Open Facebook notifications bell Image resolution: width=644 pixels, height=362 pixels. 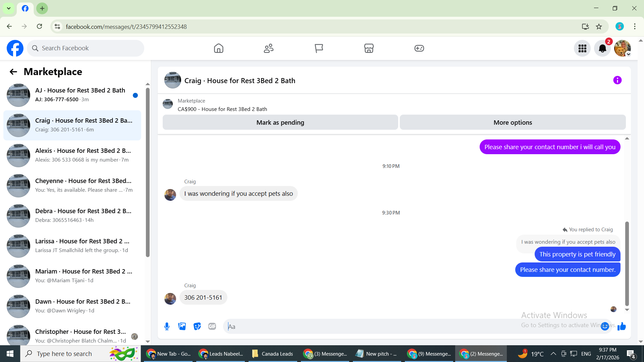[x=602, y=49]
